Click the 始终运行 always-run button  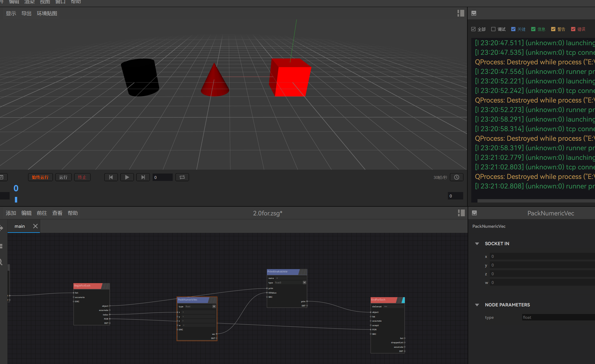(x=40, y=177)
